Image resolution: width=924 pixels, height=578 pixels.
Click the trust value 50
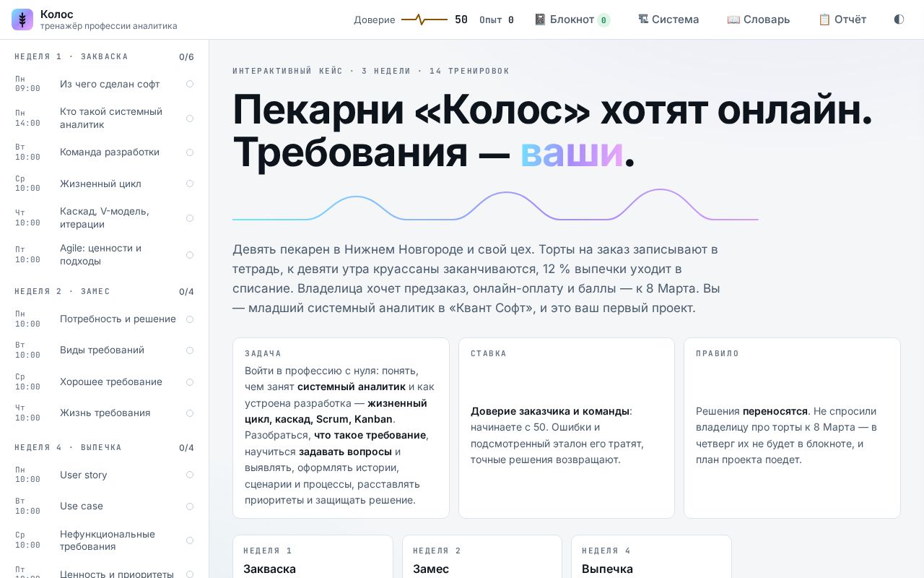tap(461, 20)
